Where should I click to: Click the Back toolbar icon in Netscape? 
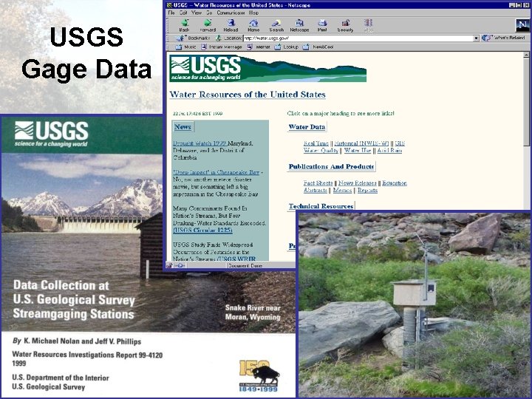pos(184,25)
